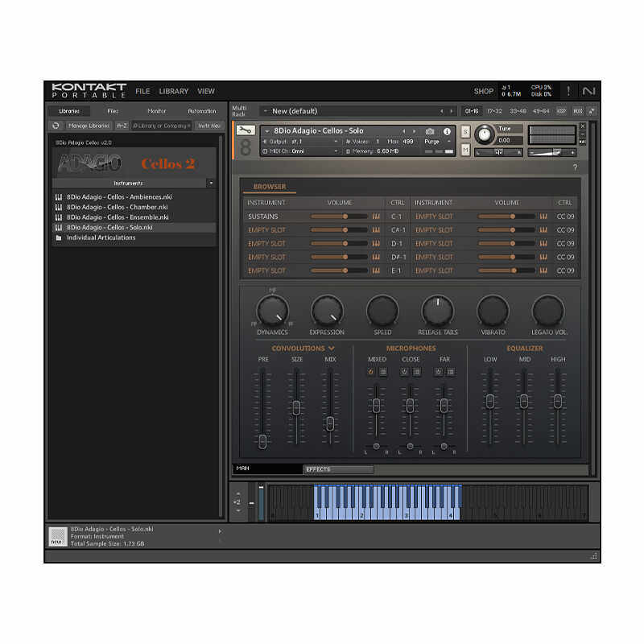Click the SUSTAINS row keyboard icon

(x=376, y=217)
